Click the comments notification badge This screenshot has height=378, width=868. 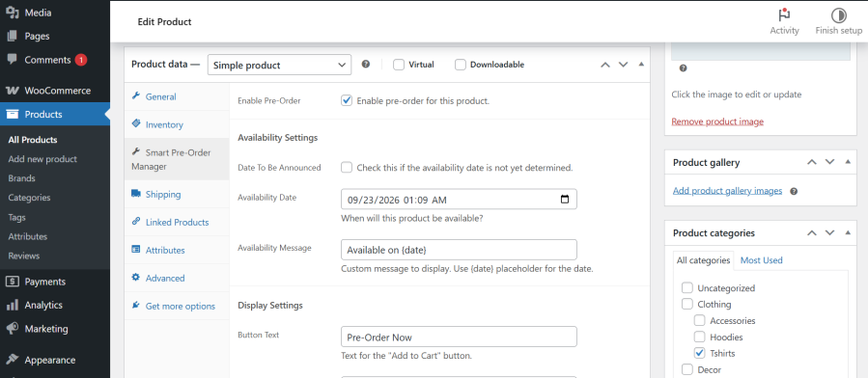tap(81, 60)
